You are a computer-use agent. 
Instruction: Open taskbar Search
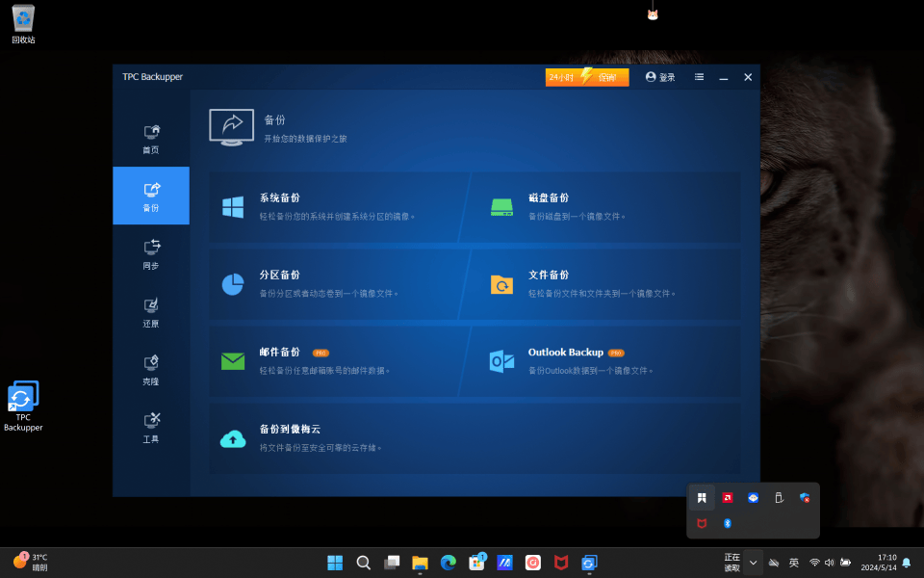[x=364, y=563]
